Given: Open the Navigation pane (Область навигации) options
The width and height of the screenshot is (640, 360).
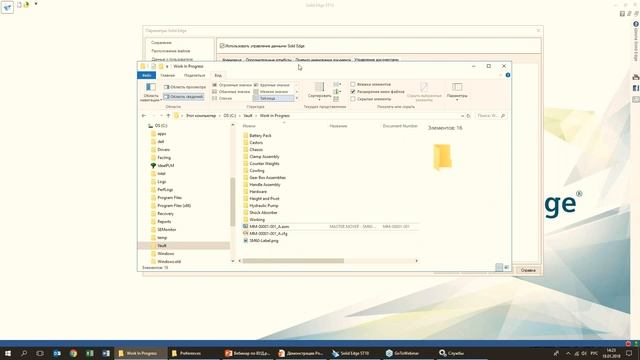Looking at the screenshot, I should pos(150,92).
